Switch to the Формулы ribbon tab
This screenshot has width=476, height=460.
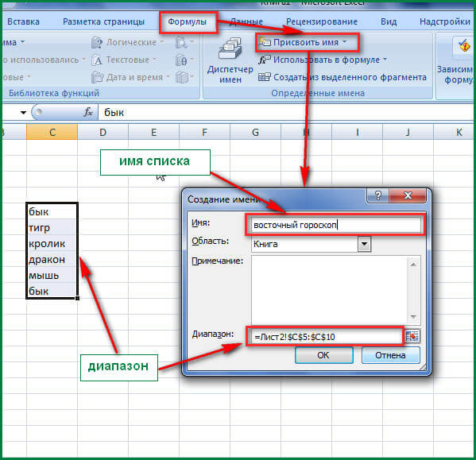188,21
